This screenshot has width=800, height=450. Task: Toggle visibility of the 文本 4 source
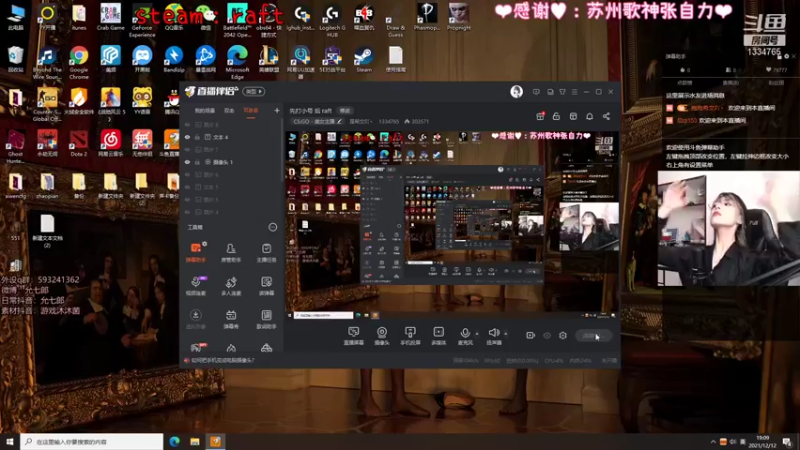[187, 137]
